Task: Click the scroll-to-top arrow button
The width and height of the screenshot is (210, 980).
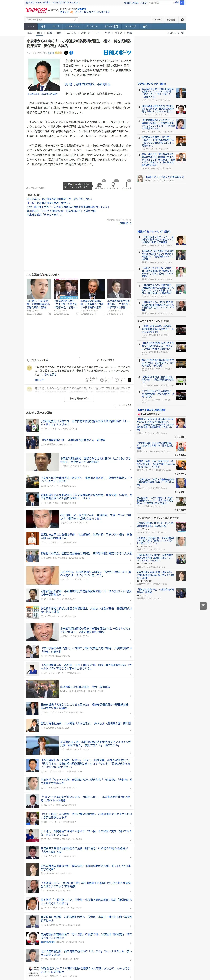Action: [203, 606]
